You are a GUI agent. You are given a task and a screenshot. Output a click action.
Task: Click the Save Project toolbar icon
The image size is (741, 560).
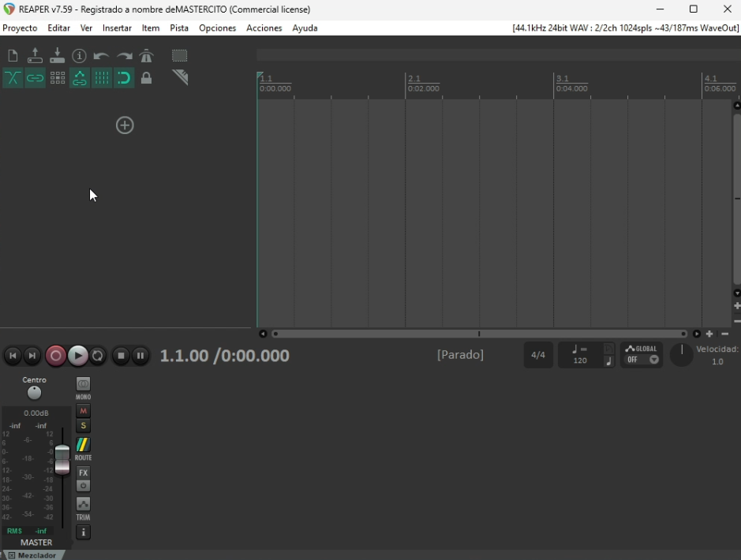58,56
